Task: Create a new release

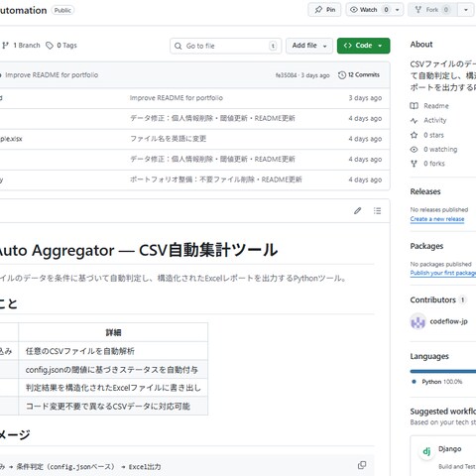Action: (x=437, y=219)
